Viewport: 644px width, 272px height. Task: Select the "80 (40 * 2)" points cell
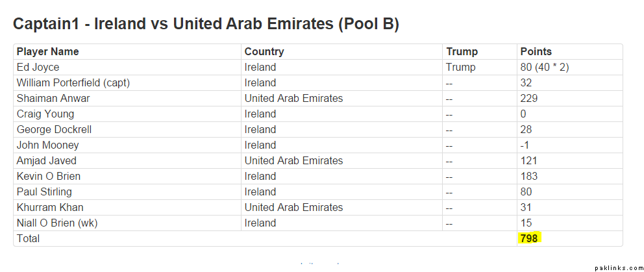coord(545,68)
